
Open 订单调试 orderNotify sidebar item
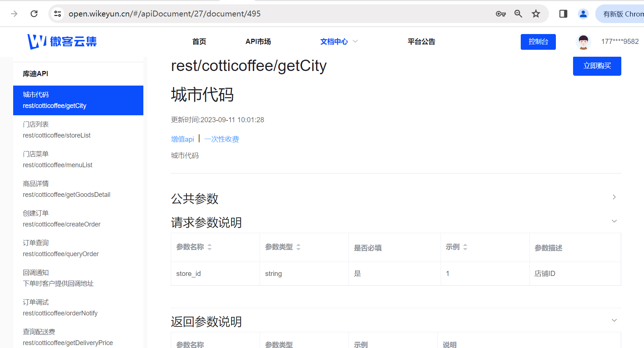78,308
